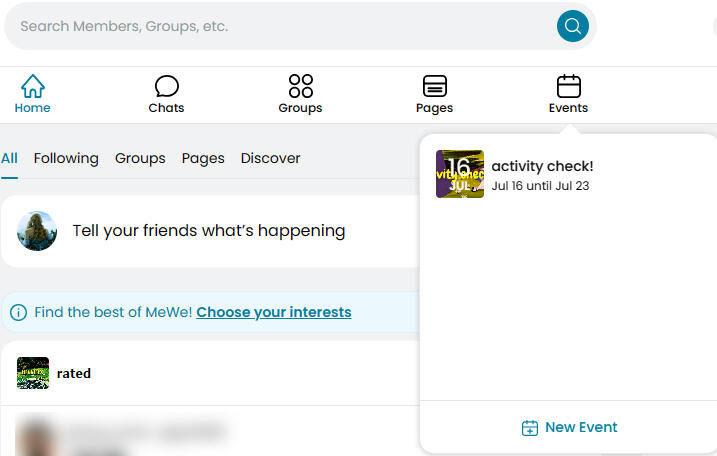The image size is (717, 456).
Task: Open the Groups circles icon
Action: [x=300, y=86]
